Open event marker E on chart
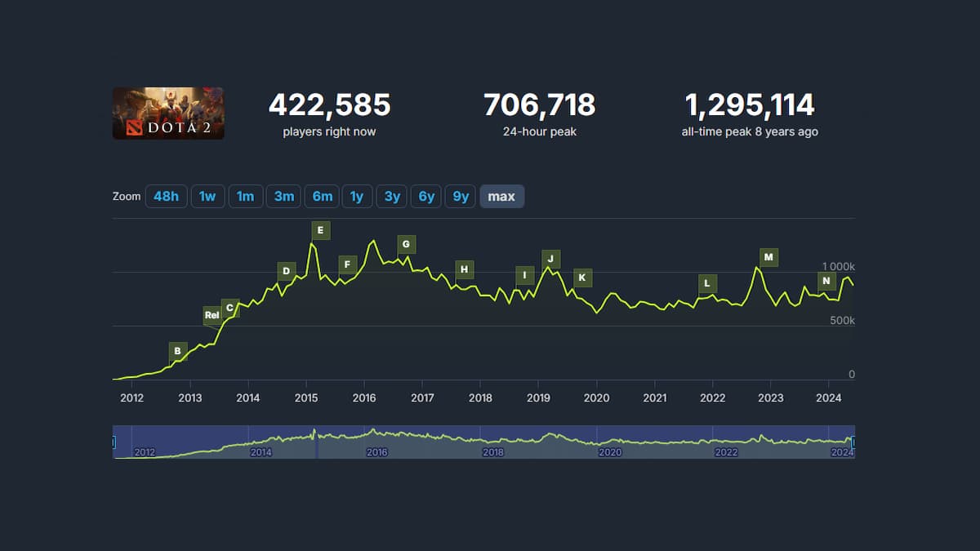 coord(320,231)
